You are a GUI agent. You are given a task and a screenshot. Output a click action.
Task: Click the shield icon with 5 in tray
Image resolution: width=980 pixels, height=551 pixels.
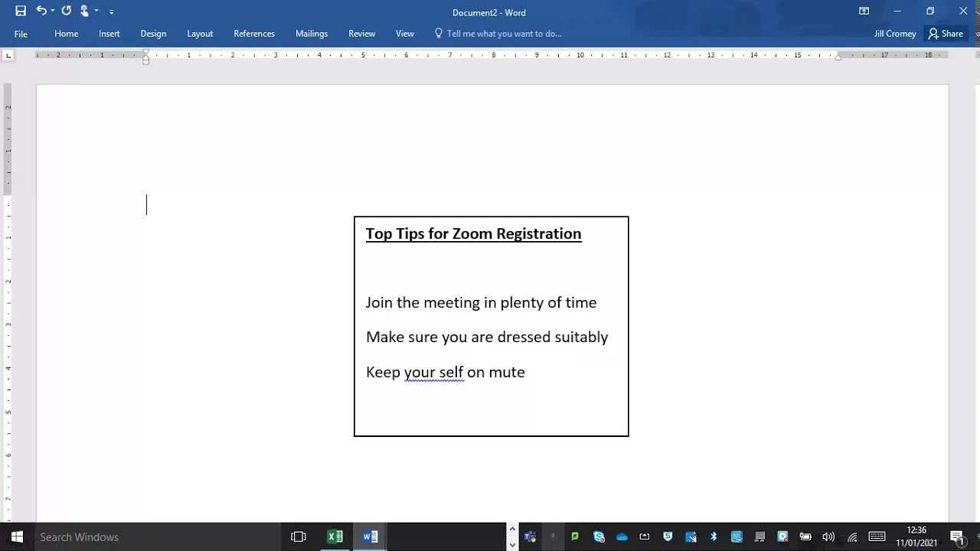click(668, 536)
